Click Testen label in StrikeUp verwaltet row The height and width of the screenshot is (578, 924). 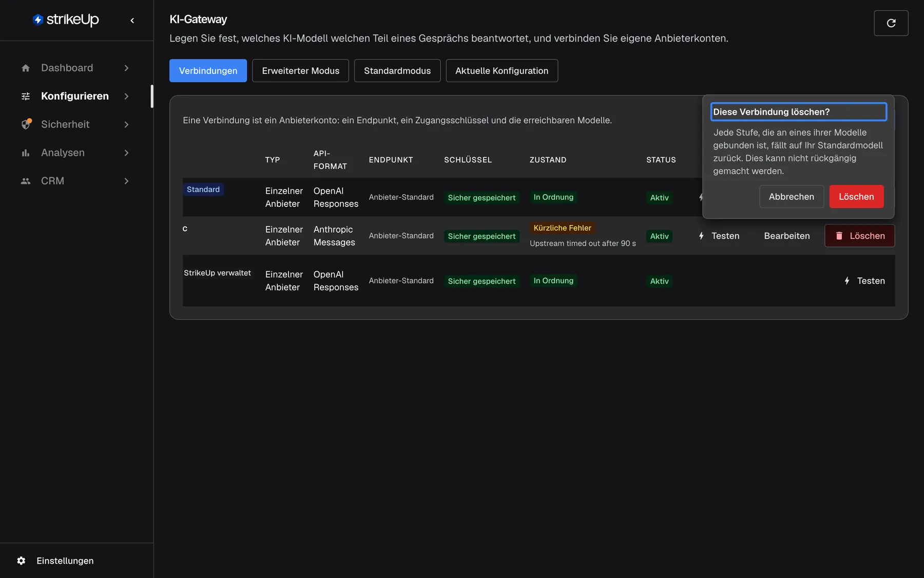[871, 281]
